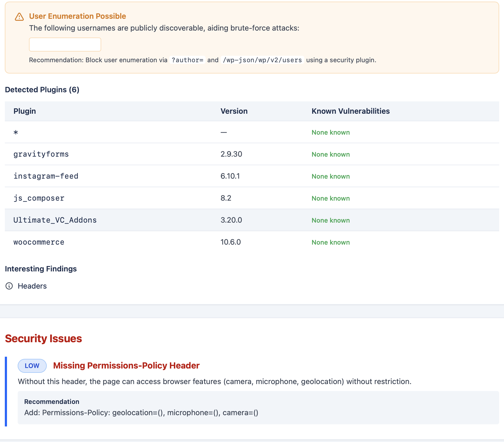Click the LOW severity badge
Image resolution: width=504 pixels, height=442 pixels.
point(32,366)
